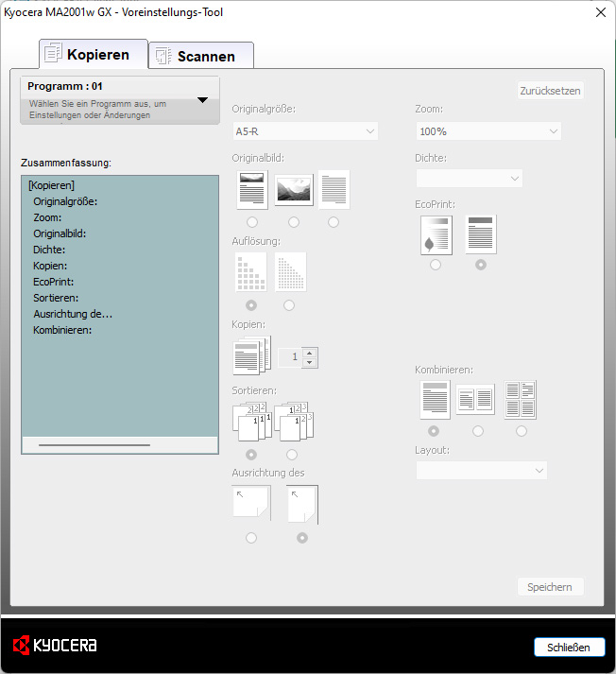Select the first Auflösung radio button
Screen dimensions: 616x674
pos(251,305)
